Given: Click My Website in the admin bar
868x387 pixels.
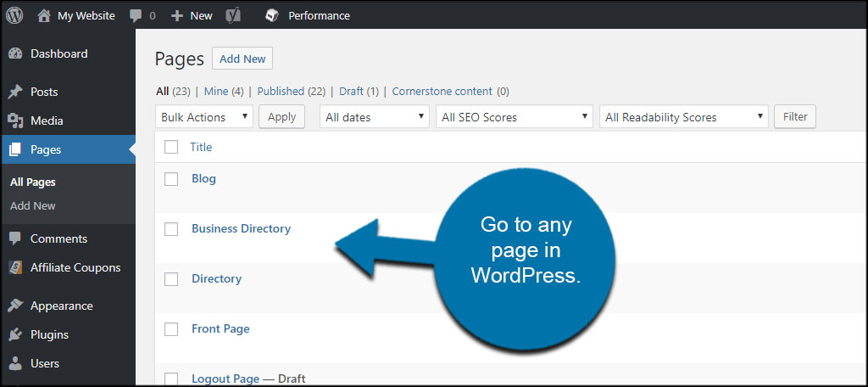Looking at the screenshot, I should click(86, 16).
